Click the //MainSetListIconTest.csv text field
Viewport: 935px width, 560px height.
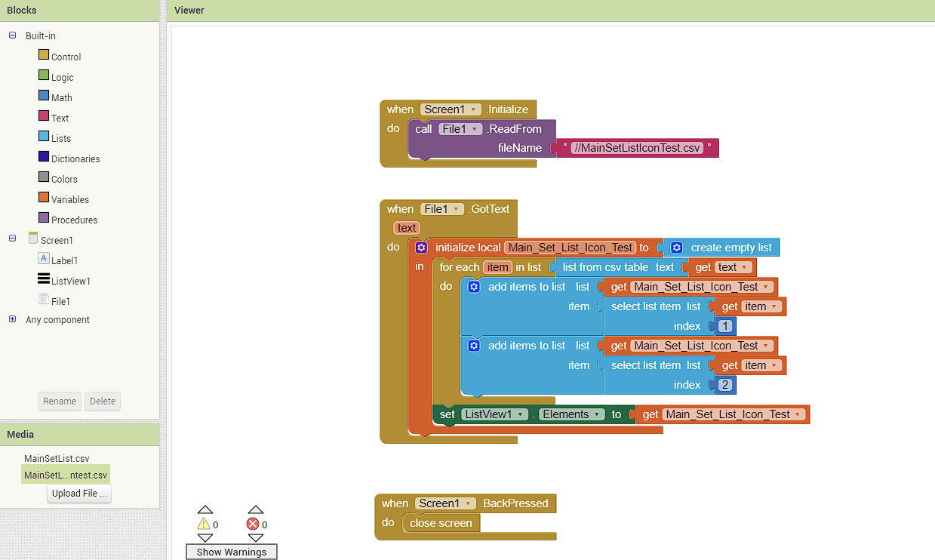[x=637, y=148]
